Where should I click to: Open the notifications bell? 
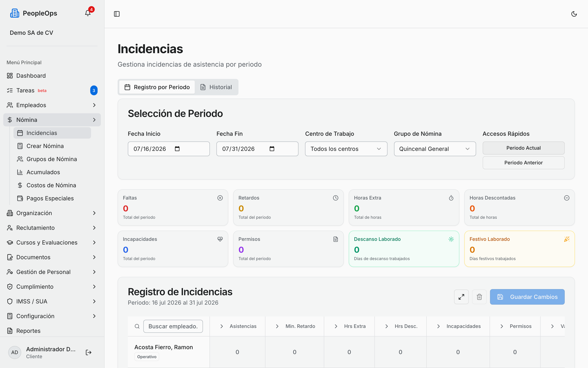(x=88, y=13)
